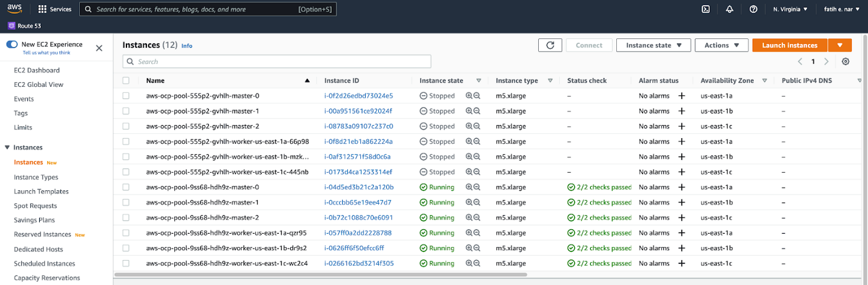
Task: Add alarm plus for worker-us-east-1c-wc2c4 row
Action: click(681, 263)
